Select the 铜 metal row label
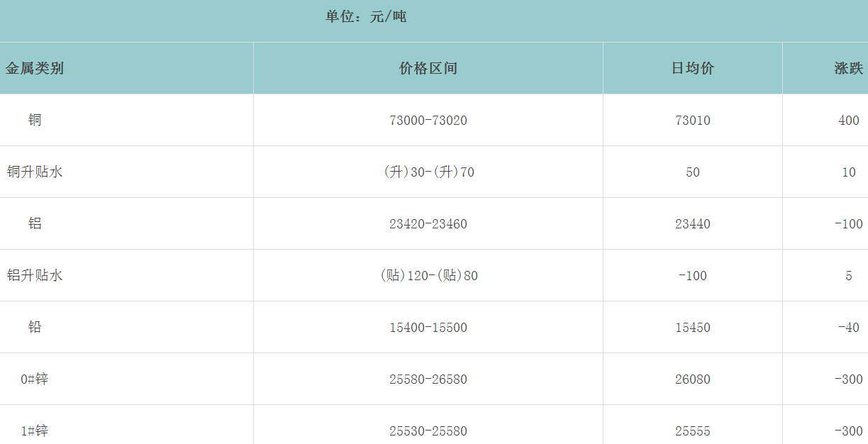868x444 pixels. pyautogui.click(x=35, y=121)
